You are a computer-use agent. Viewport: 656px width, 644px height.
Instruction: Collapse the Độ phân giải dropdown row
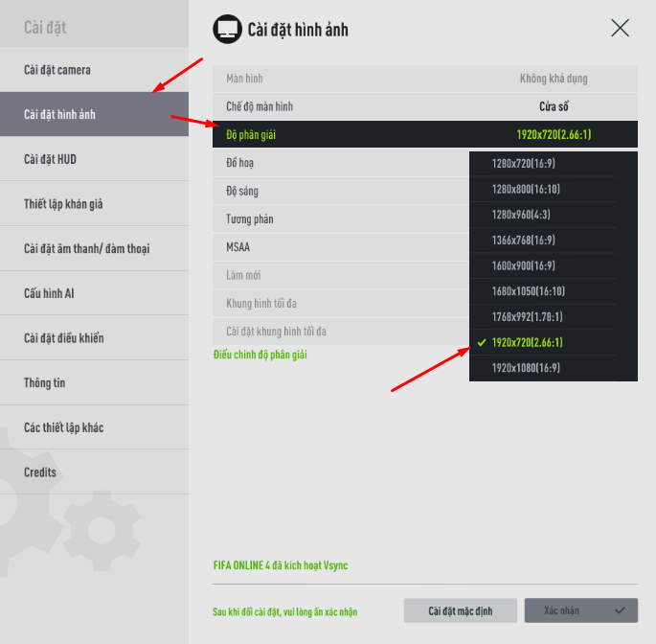coord(425,134)
